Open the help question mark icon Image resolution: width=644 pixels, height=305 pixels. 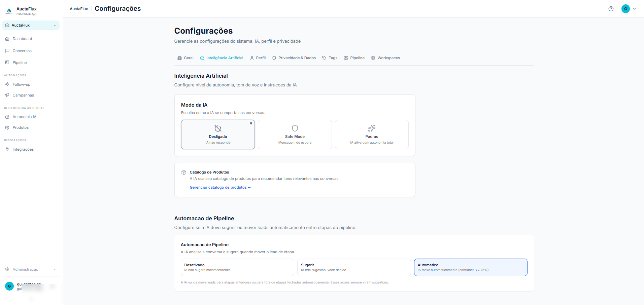[611, 9]
